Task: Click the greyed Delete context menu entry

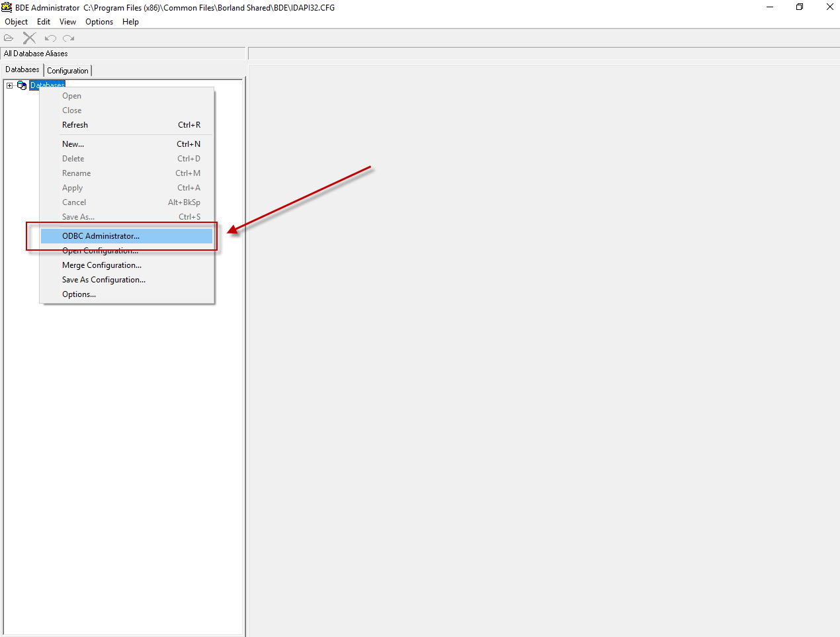Action: tap(126, 159)
